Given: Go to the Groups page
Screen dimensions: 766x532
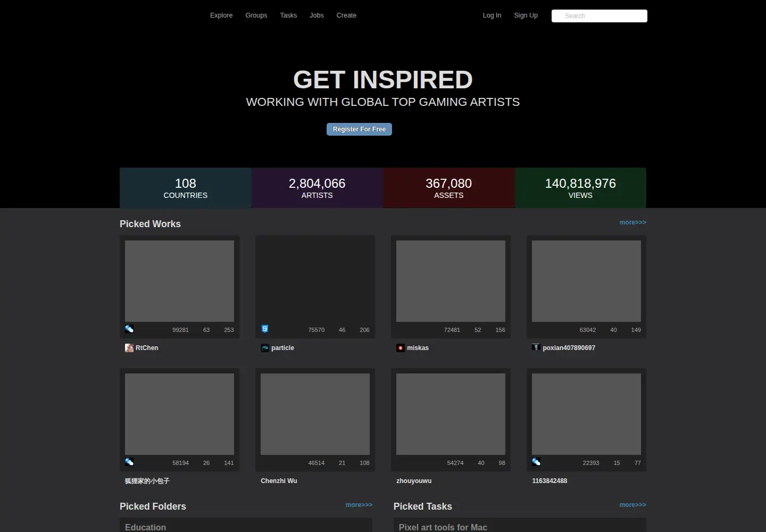Looking at the screenshot, I should [256, 15].
